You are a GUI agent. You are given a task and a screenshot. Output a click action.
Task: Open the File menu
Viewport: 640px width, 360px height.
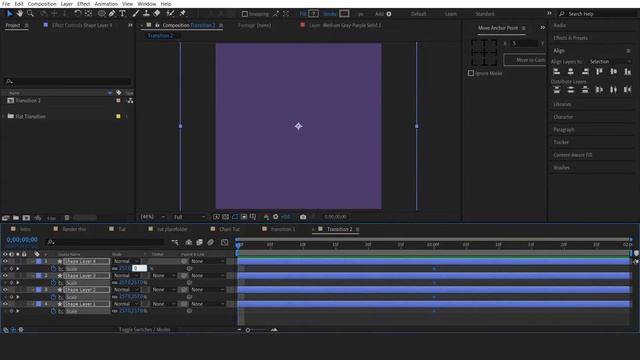pyautogui.click(x=6, y=4)
